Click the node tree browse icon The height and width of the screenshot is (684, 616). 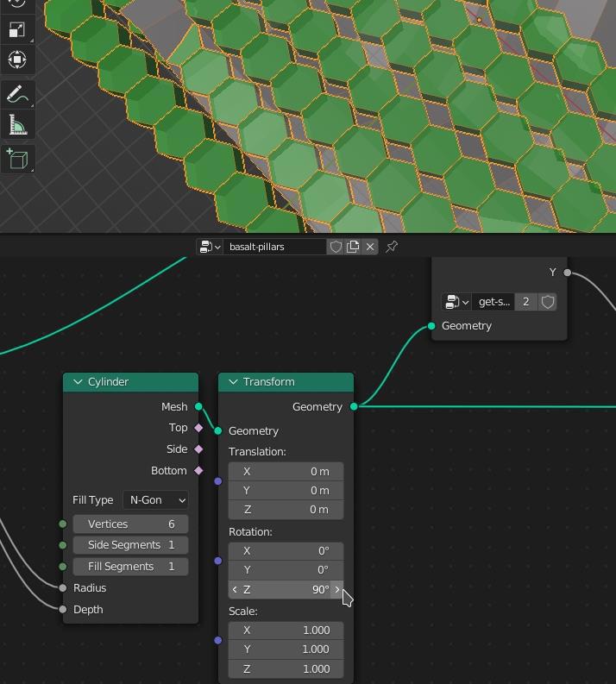tap(210, 247)
